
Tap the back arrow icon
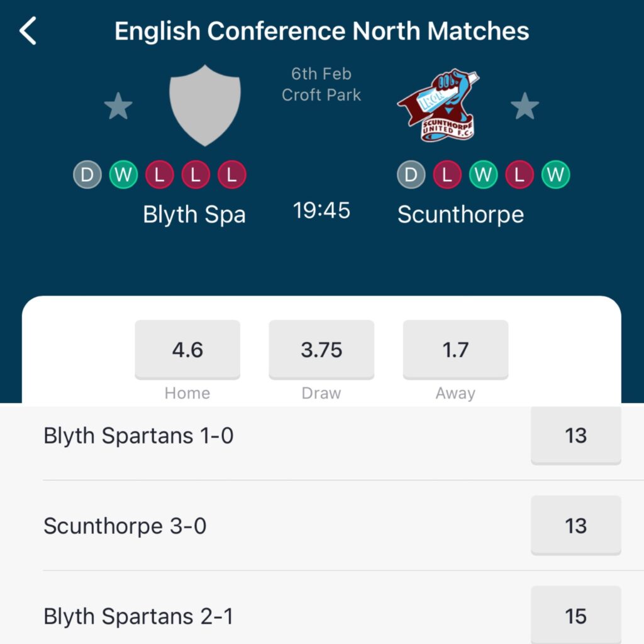coord(28,31)
